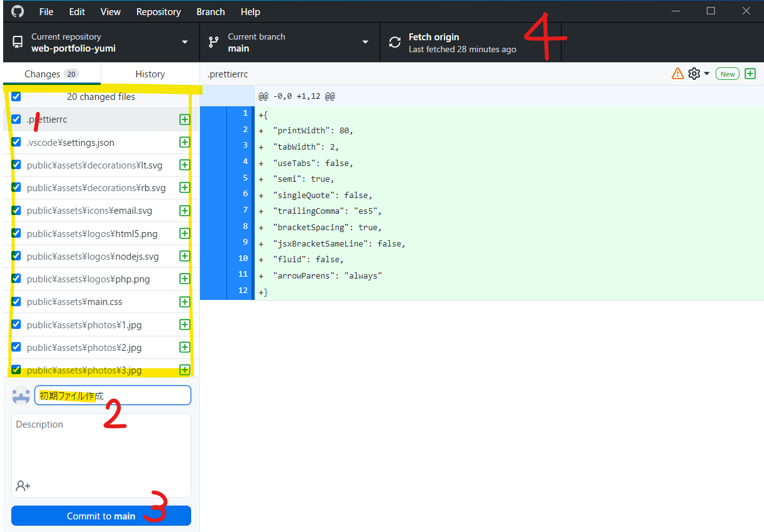Switch to the History tab
The height and width of the screenshot is (532, 764).
[150, 74]
